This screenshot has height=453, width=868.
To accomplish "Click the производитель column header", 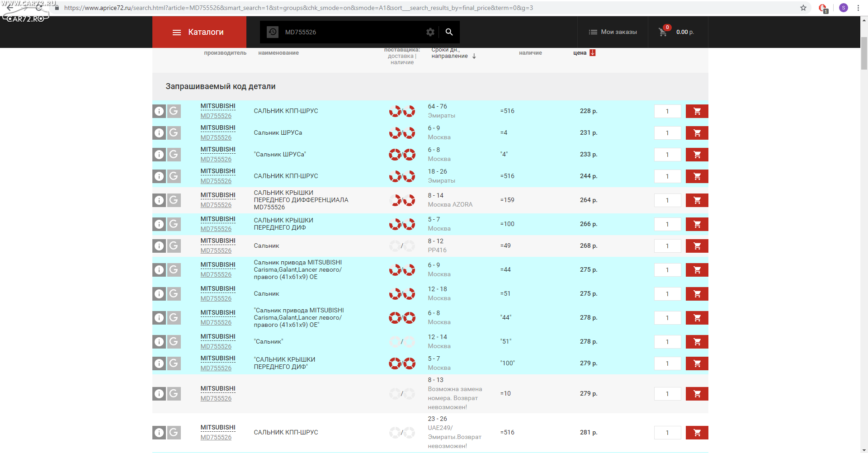I will point(225,53).
